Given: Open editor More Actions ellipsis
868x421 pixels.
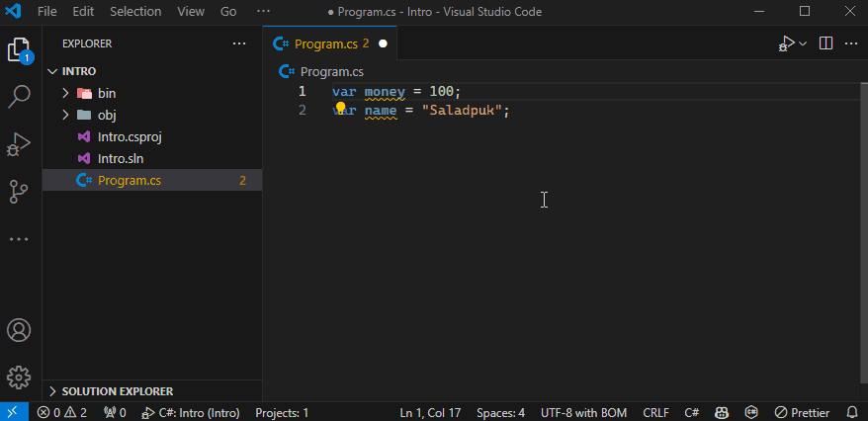Looking at the screenshot, I should (x=851, y=43).
